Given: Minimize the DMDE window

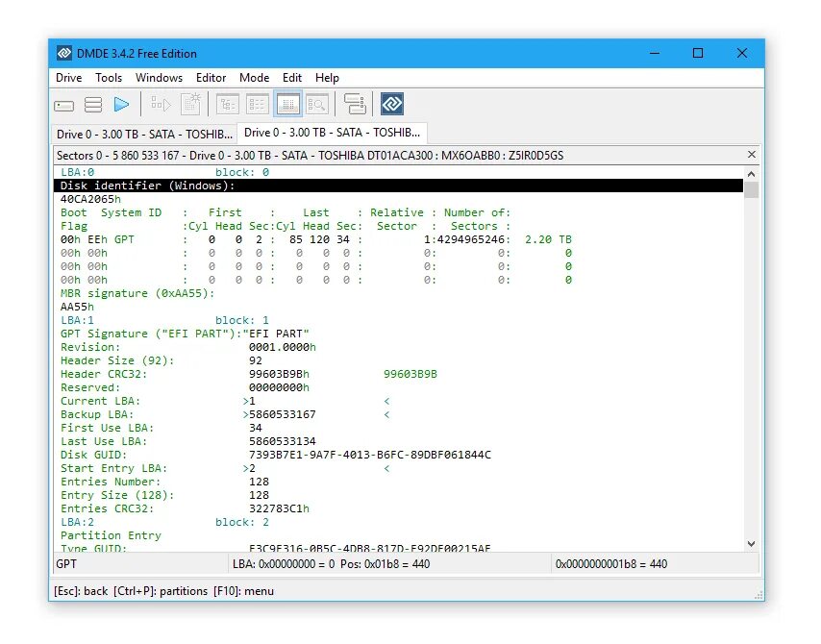Looking at the screenshot, I should 655,53.
